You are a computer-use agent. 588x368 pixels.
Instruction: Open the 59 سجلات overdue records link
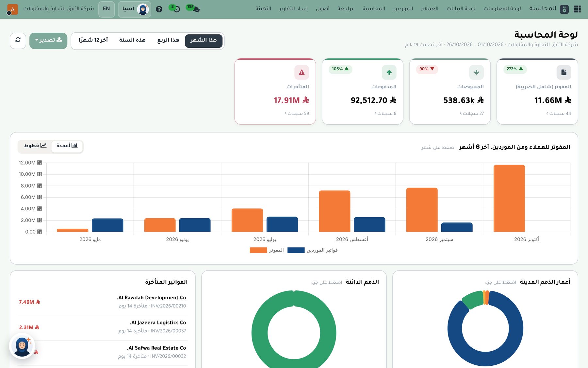[x=297, y=114]
